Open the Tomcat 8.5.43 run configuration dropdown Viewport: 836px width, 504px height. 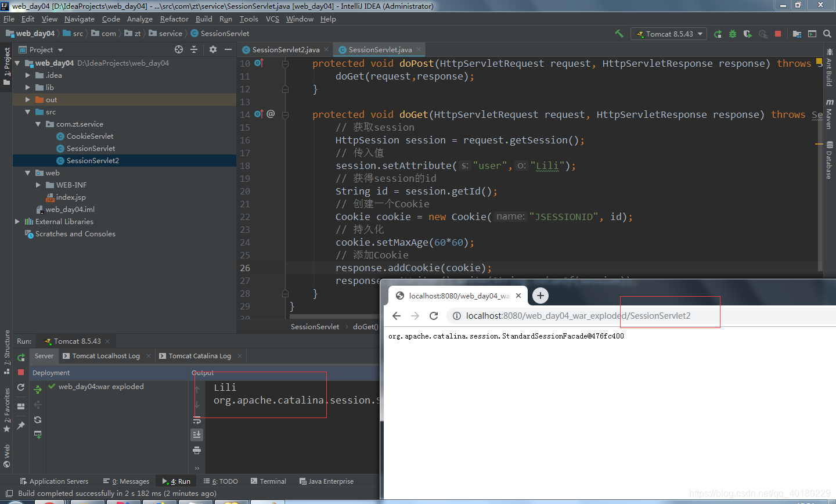(669, 34)
